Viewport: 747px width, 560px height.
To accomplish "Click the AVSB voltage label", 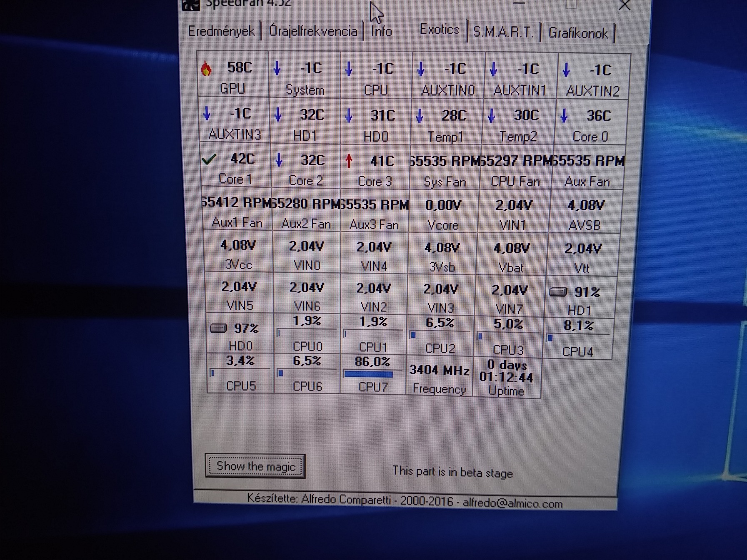I will [585, 226].
